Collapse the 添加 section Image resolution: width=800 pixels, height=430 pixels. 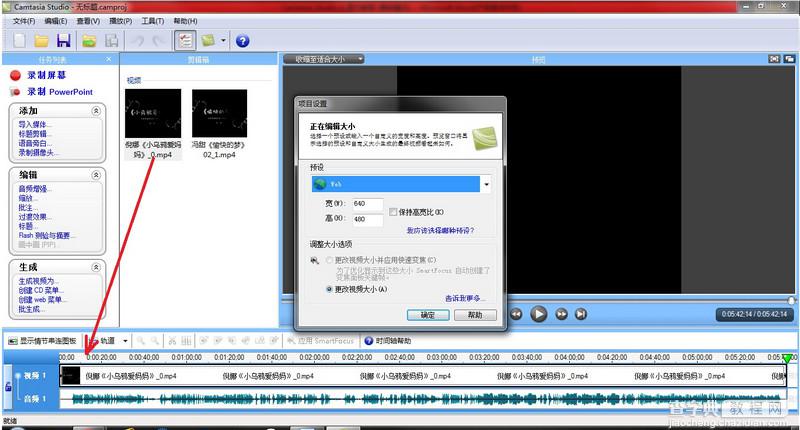click(96, 111)
